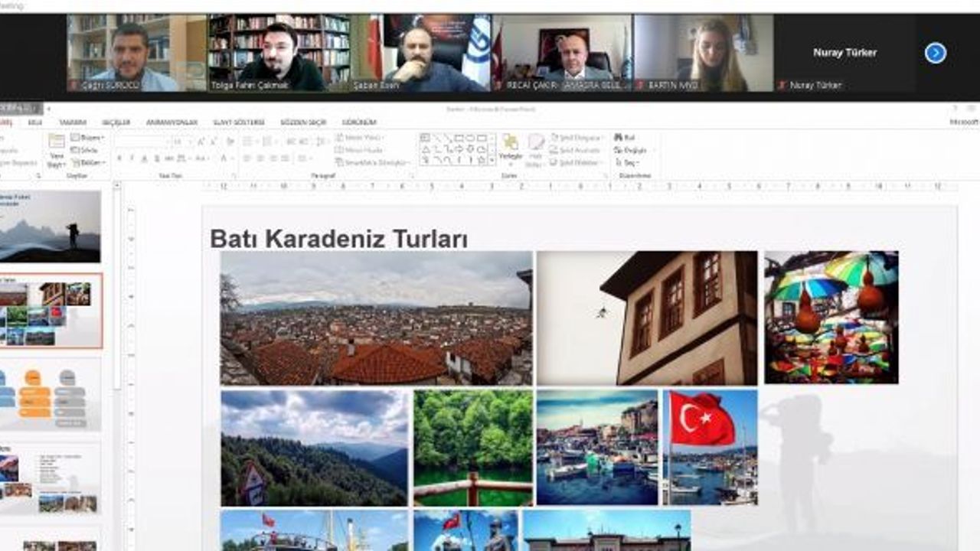Image resolution: width=980 pixels, height=551 pixels.
Task: Select the first slide thumbnail with hiker
Action: 50,227
